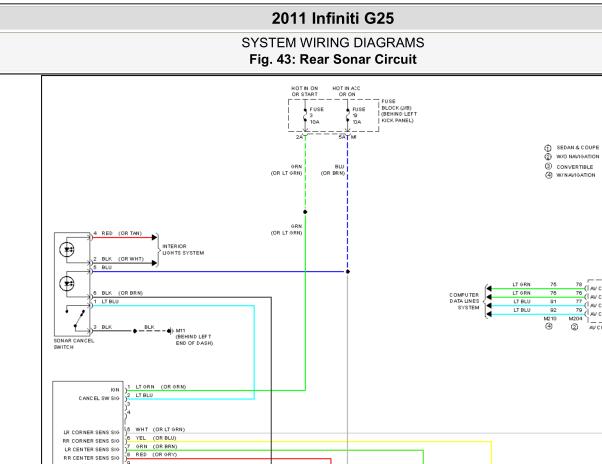The height and width of the screenshot is (464, 602).
Task: Select the "FUSE BLOCK (J/B)" description text
Action: tap(399, 111)
